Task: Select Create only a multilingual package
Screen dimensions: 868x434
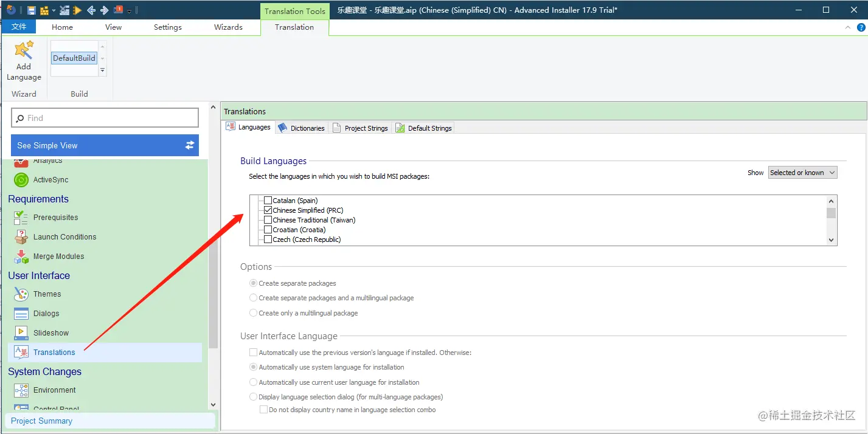Action: click(x=253, y=313)
